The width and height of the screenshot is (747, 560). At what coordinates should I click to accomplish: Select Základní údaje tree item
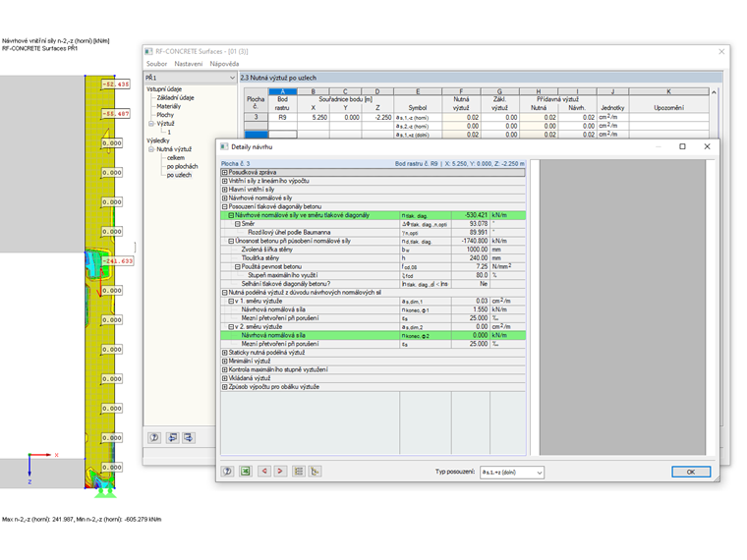tap(175, 97)
